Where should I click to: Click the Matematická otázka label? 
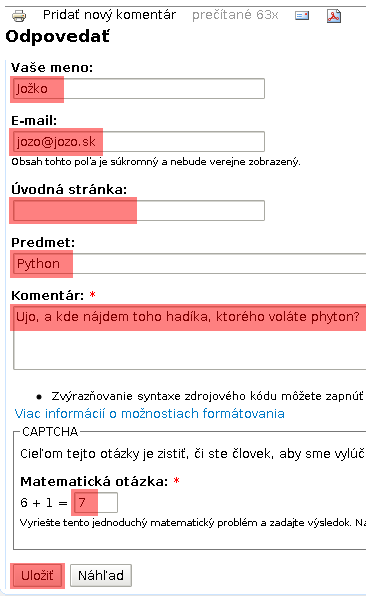94,481
